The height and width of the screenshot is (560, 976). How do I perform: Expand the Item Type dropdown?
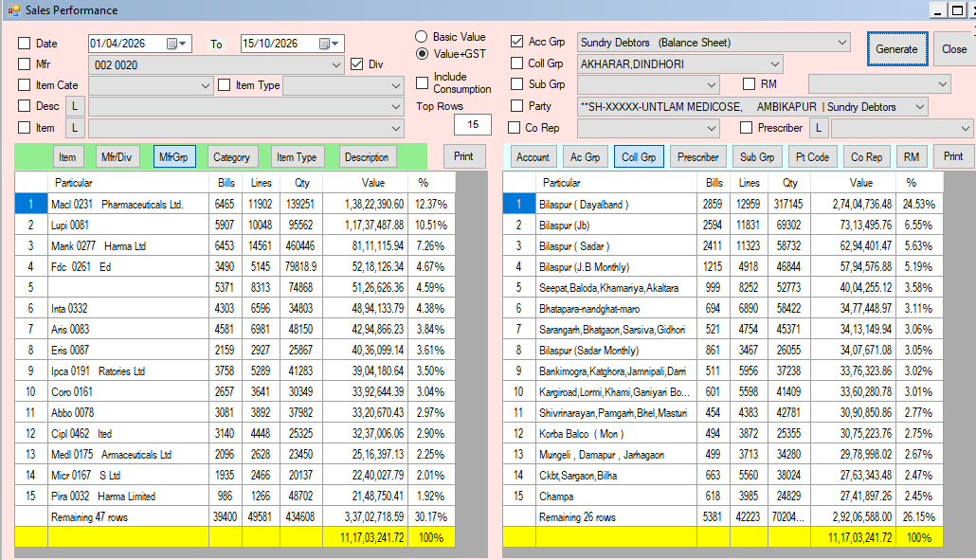[x=396, y=86]
